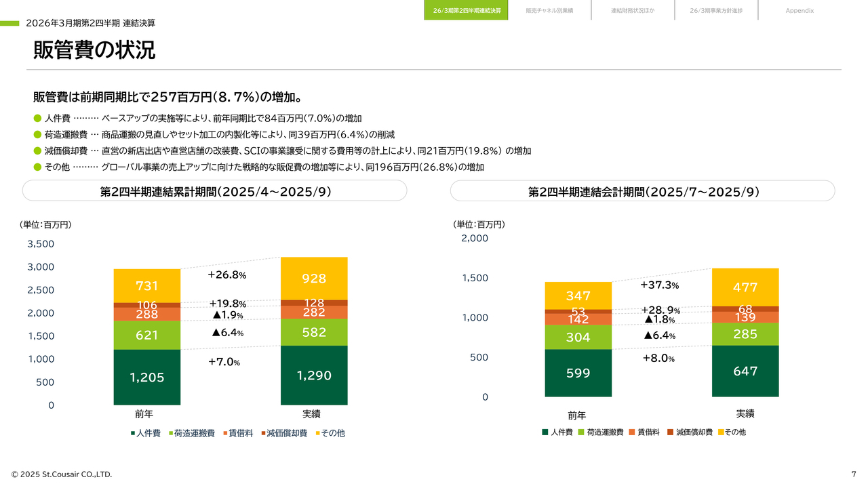Click the green bullet beside 減価償却費 text
Screen dimensions: 868x488
coord(37,150)
